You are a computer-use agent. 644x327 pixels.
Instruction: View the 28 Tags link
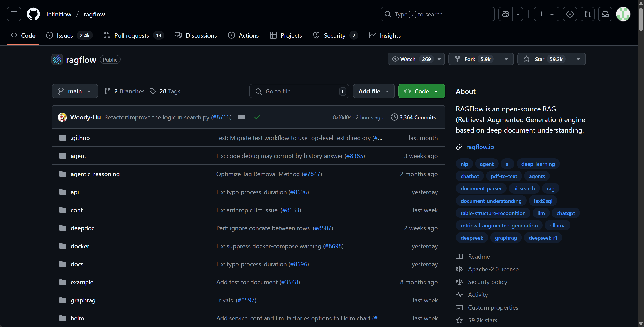165,91
